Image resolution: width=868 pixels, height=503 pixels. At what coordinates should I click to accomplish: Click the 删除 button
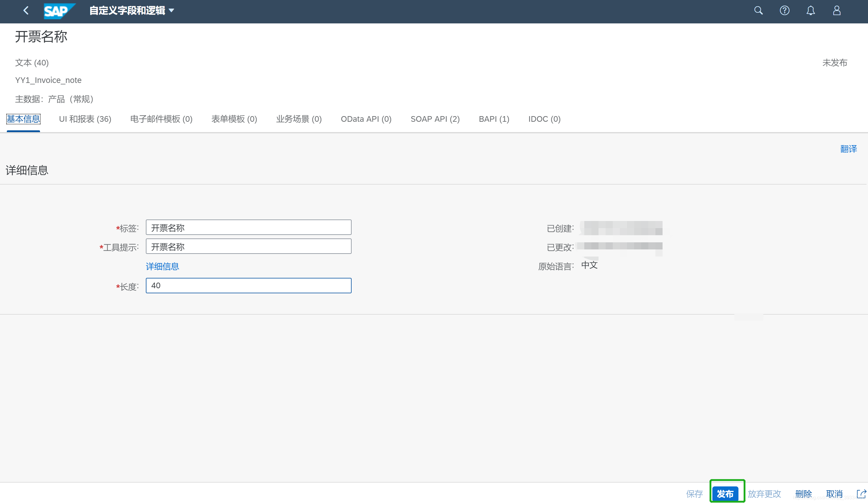click(803, 494)
